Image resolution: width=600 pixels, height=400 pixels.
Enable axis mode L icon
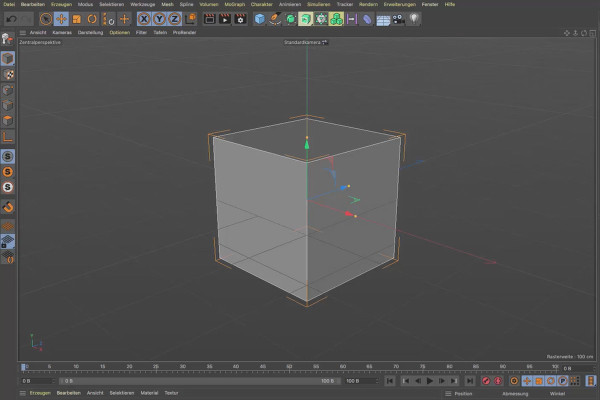[x=8, y=137]
